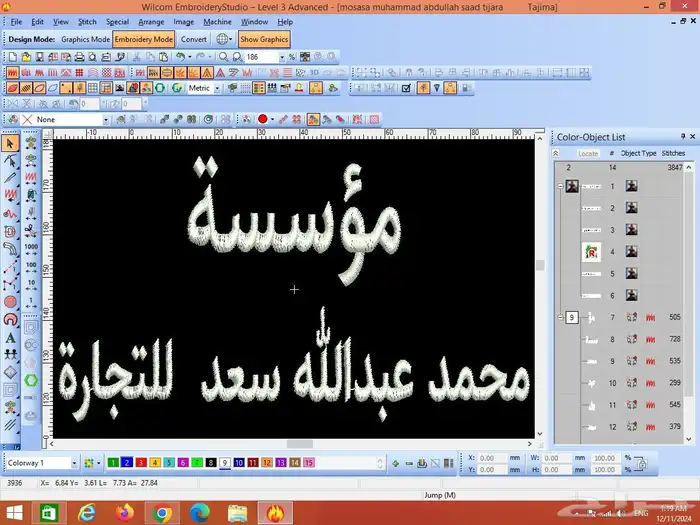
Task: Switch to Embroidery Mode
Action: [x=144, y=39]
